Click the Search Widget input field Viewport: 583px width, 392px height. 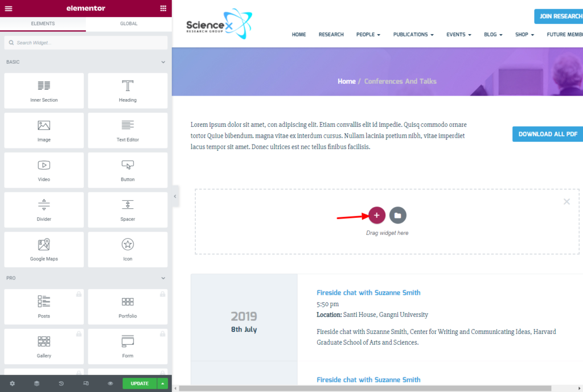coord(86,43)
